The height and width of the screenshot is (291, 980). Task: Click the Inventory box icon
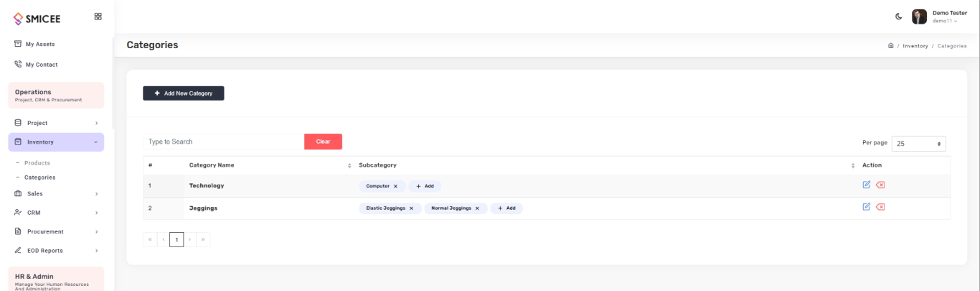point(19,142)
